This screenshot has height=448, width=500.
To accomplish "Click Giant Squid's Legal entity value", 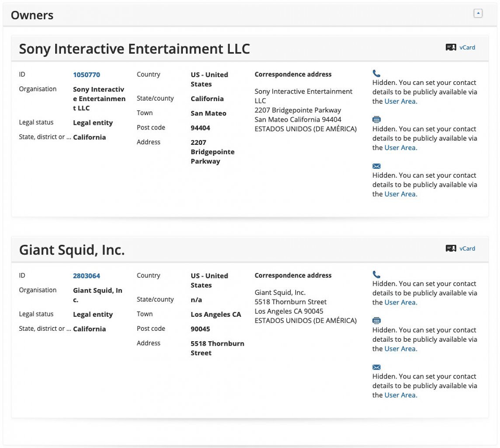I will tap(93, 315).
